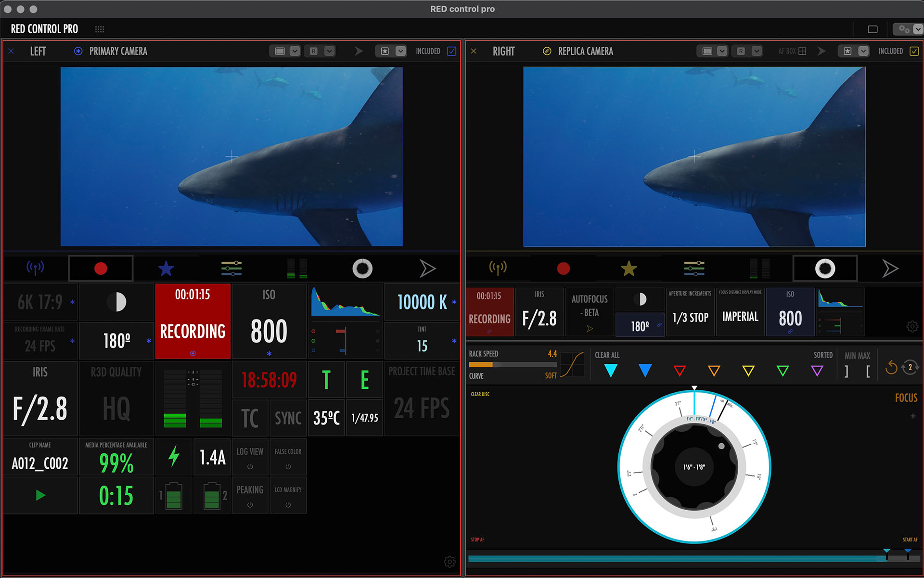Open the R dropdown on the LEFT camera header
The image size is (924, 578).
click(x=330, y=51)
